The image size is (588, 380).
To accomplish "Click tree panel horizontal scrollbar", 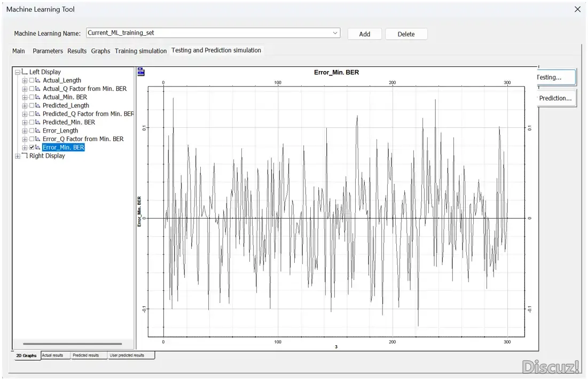I will click(x=73, y=344).
